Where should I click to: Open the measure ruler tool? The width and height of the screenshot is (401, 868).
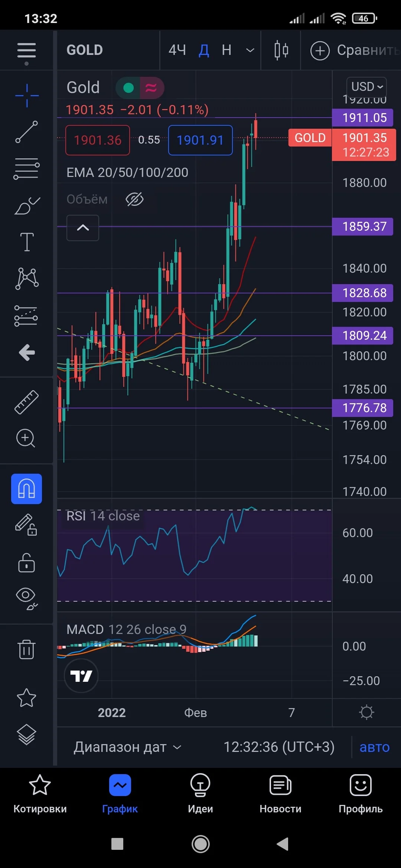27,402
